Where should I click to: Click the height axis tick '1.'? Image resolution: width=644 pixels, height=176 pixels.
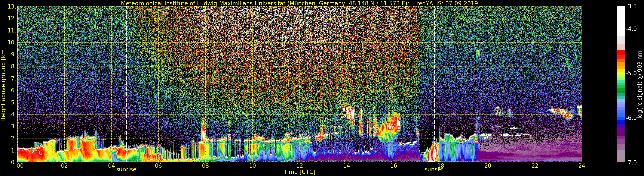coord(13,150)
